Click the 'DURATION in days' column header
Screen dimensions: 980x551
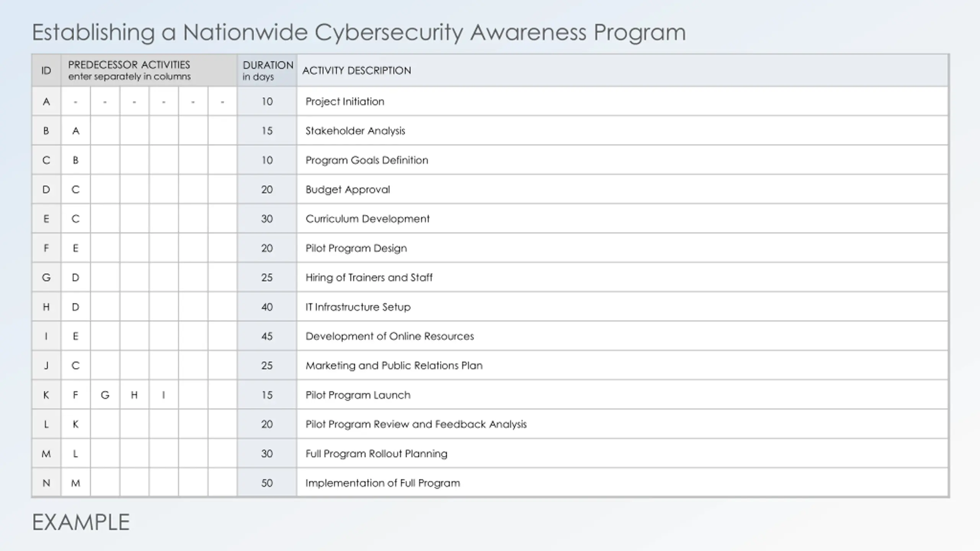pyautogui.click(x=267, y=70)
